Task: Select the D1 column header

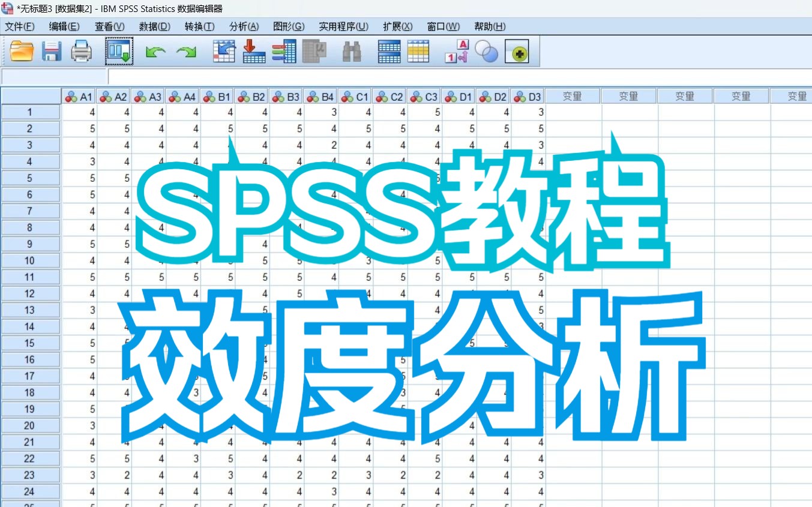Action: (459, 97)
